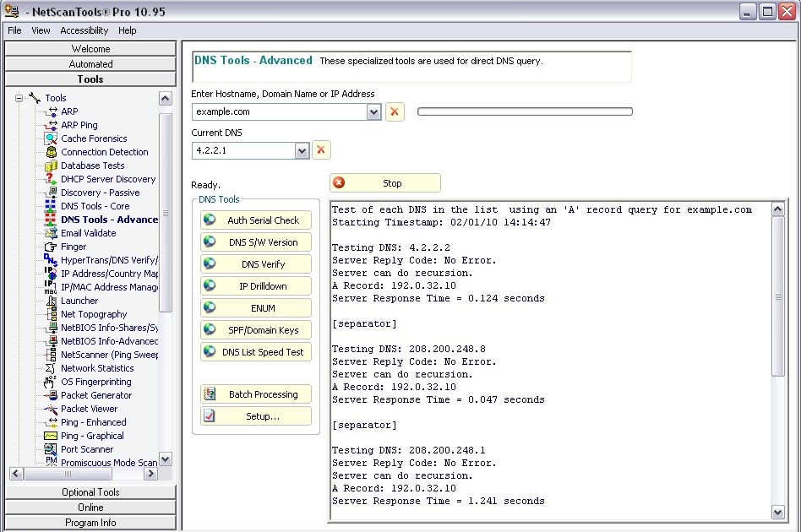Image resolution: width=801 pixels, height=532 pixels.
Task: Select the Packet Generator icon
Action: 51,395
